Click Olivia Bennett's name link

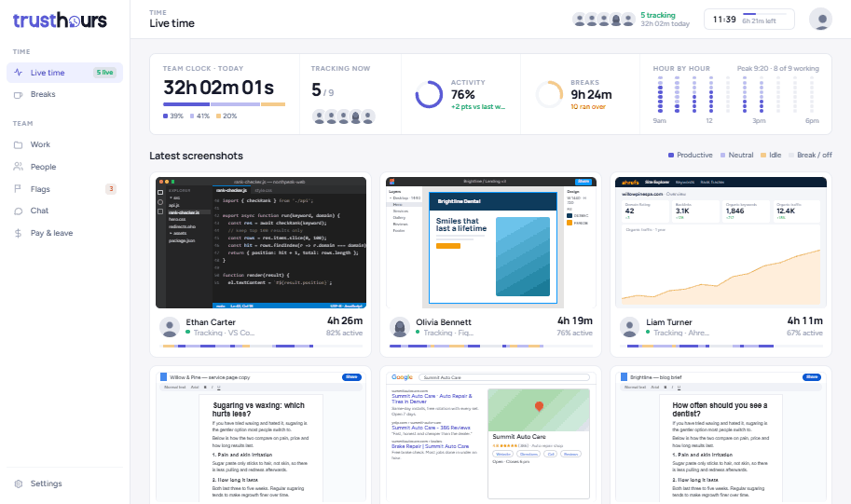tap(444, 322)
